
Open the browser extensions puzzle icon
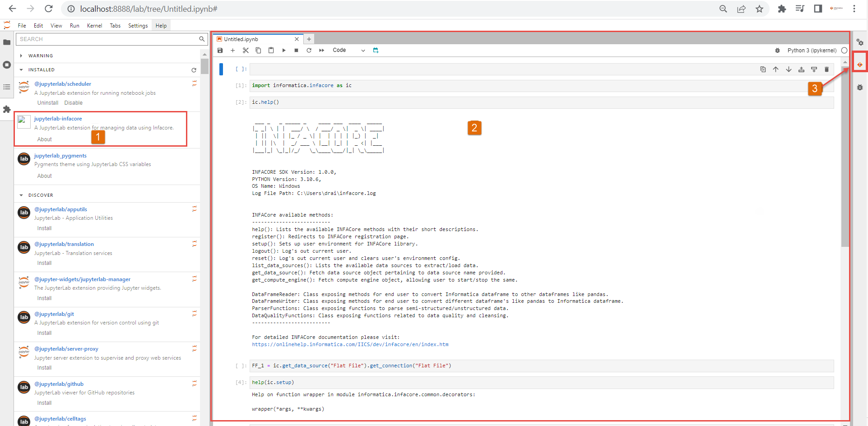click(782, 9)
